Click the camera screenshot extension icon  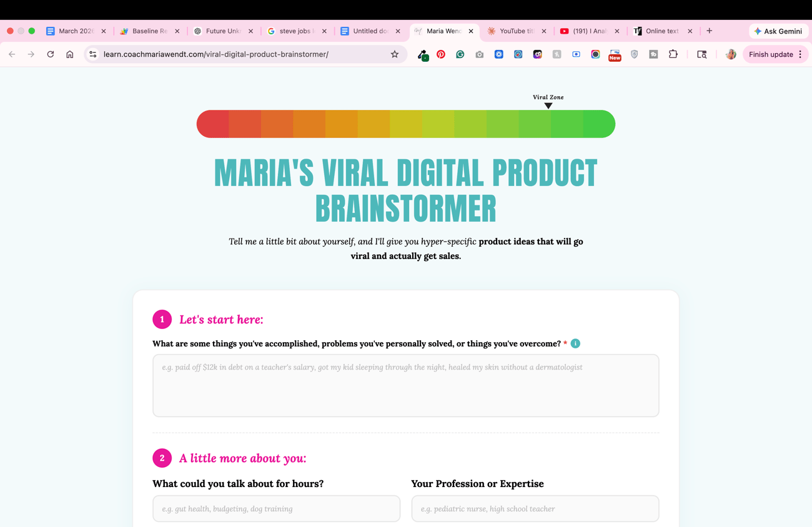point(480,54)
